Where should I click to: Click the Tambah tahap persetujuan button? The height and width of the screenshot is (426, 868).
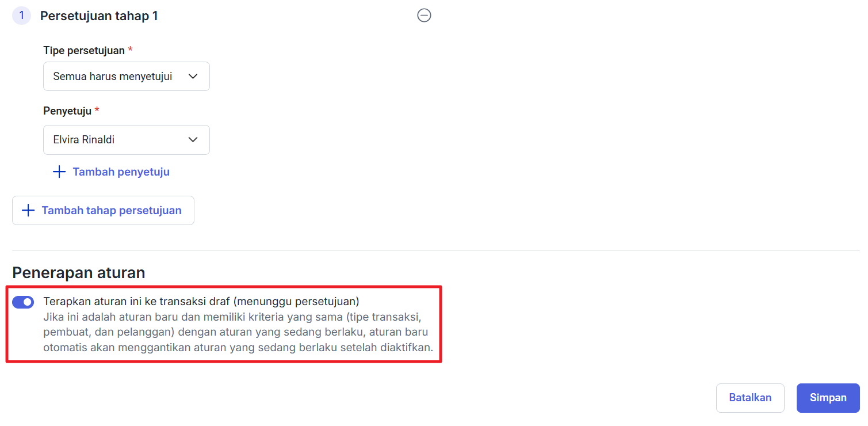point(103,211)
